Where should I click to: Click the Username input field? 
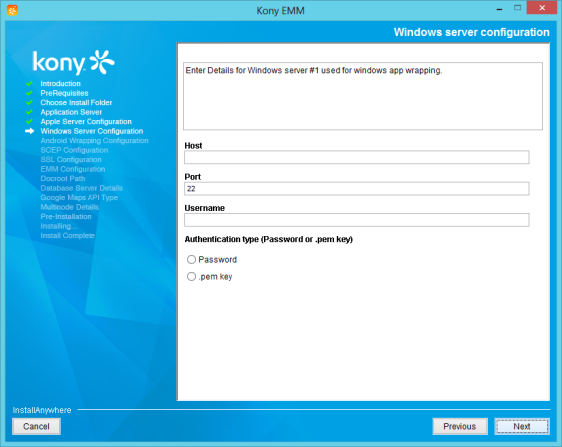[x=357, y=220]
